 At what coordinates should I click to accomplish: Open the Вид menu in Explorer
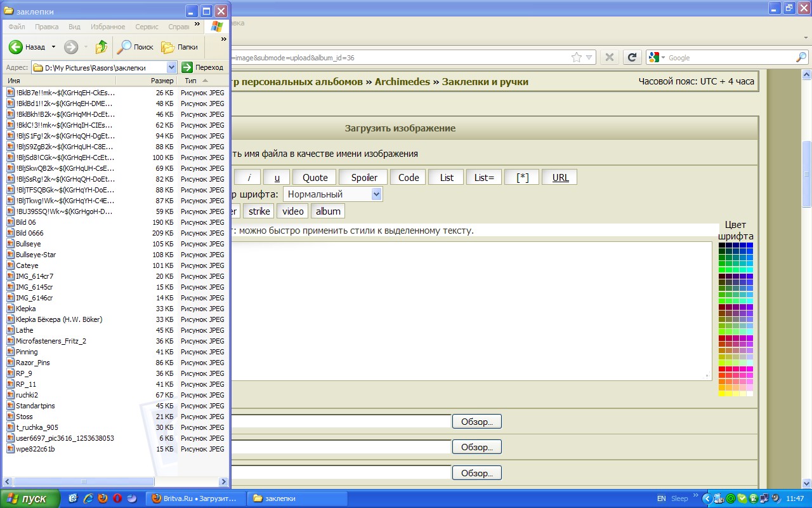pos(74,27)
